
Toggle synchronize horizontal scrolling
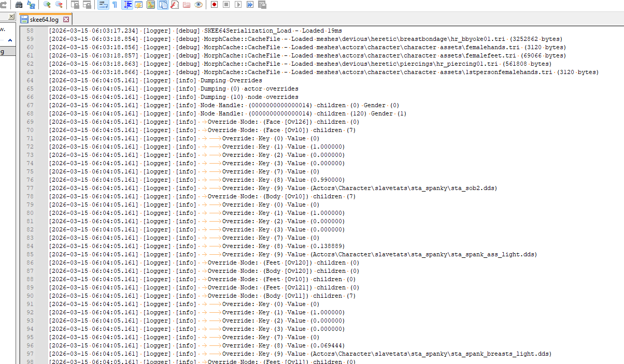coord(87,5)
